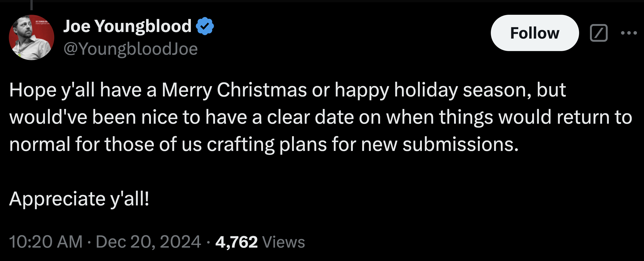Click the "Appreciate y'all!" line
Image resolution: width=644 pixels, height=261 pixels.
[79, 199]
